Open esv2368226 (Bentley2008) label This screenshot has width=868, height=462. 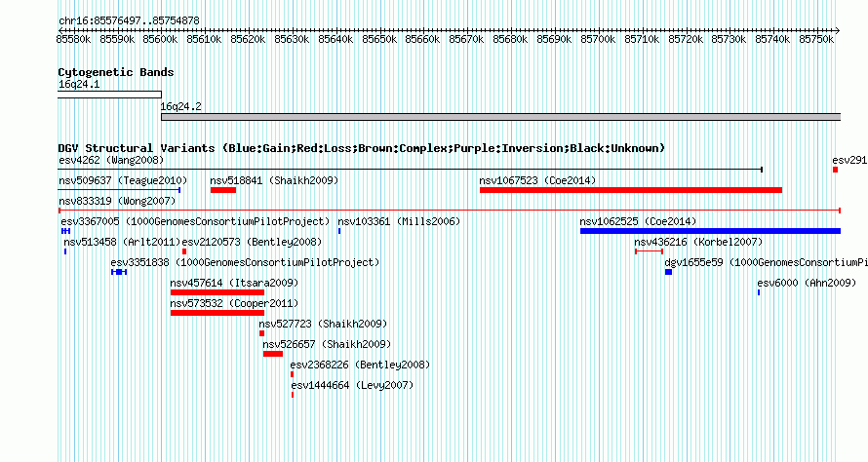[361, 366]
